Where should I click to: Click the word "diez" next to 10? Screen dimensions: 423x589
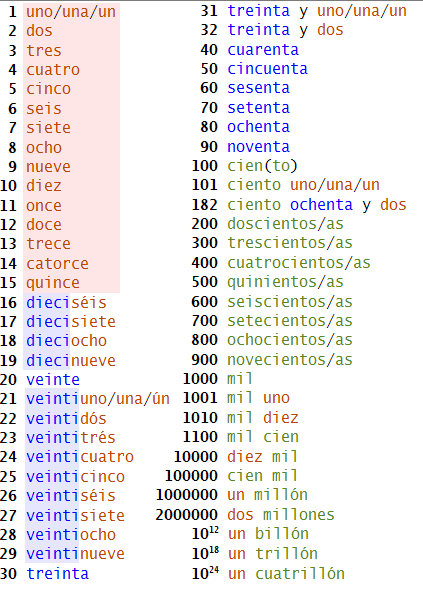click(x=44, y=186)
